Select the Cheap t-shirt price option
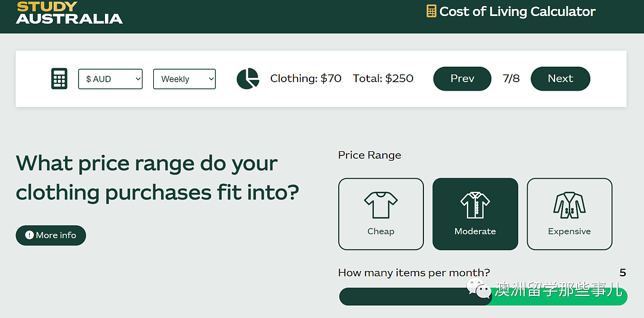This screenshot has width=644, height=318. pyautogui.click(x=380, y=214)
